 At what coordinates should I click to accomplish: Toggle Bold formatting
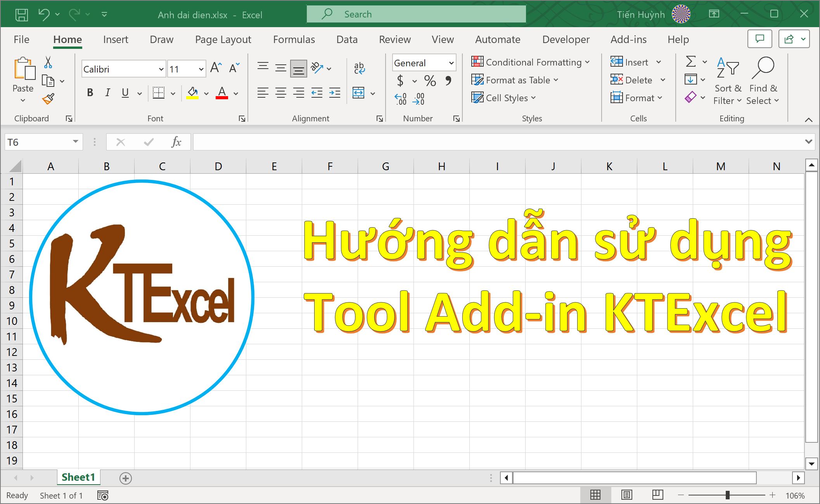click(90, 93)
